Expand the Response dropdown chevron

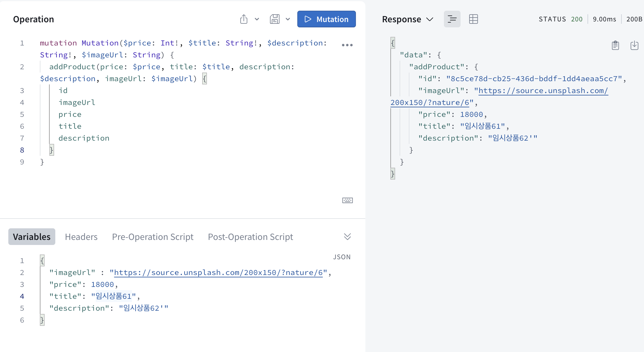[x=430, y=19]
